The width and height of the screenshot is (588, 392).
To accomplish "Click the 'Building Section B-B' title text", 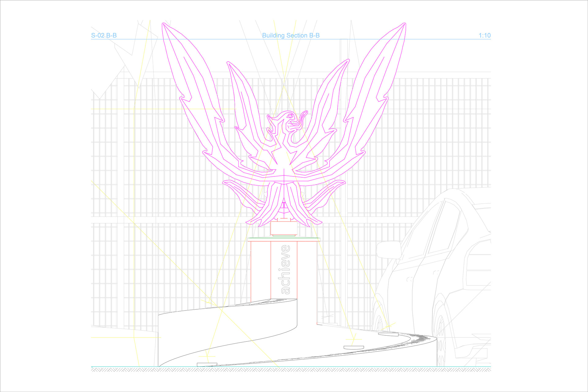I will coord(291,36).
